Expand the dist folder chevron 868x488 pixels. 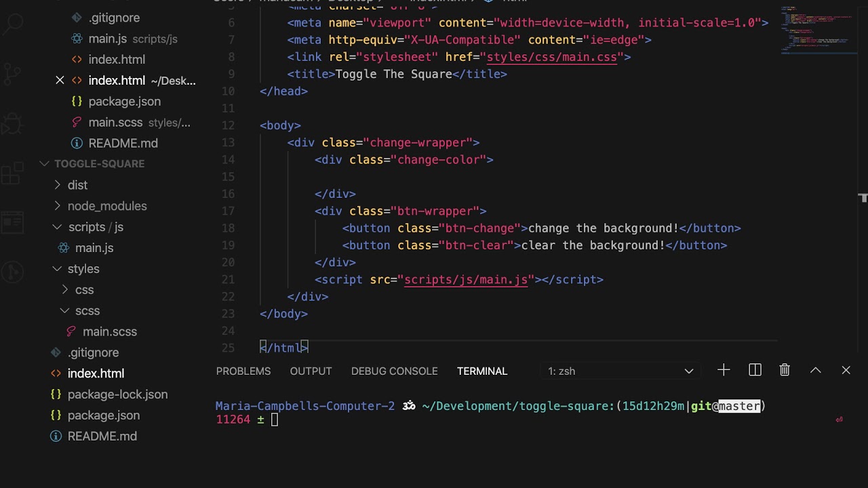pos(58,185)
